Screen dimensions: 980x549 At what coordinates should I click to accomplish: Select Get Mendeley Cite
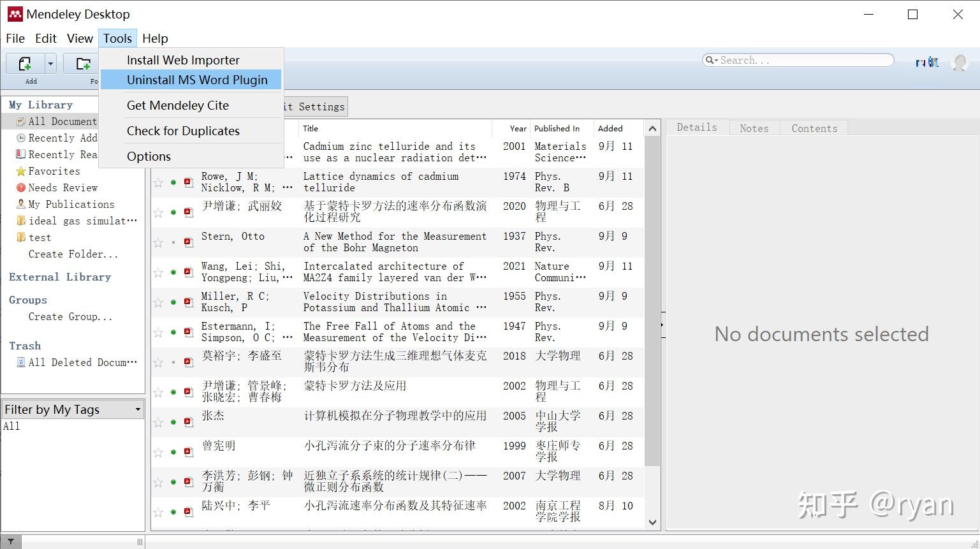191,105
